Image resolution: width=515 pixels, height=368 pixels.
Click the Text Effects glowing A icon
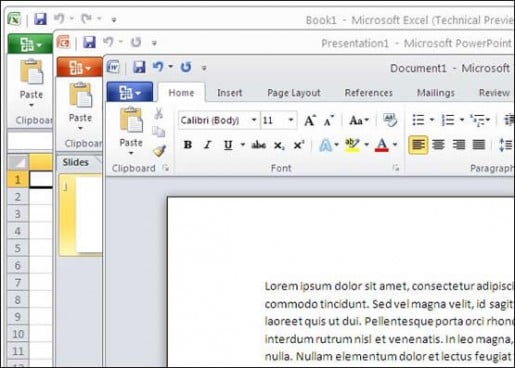click(326, 145)
